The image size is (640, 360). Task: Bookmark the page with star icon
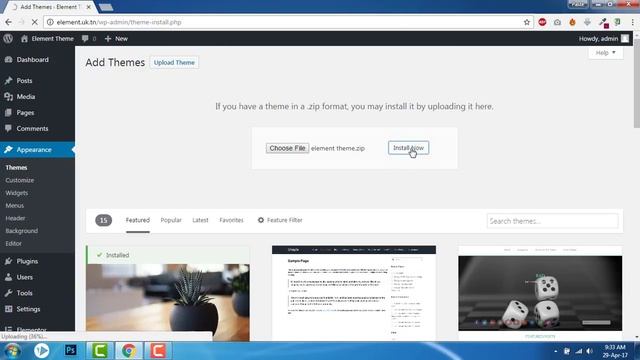coord(527,22)
